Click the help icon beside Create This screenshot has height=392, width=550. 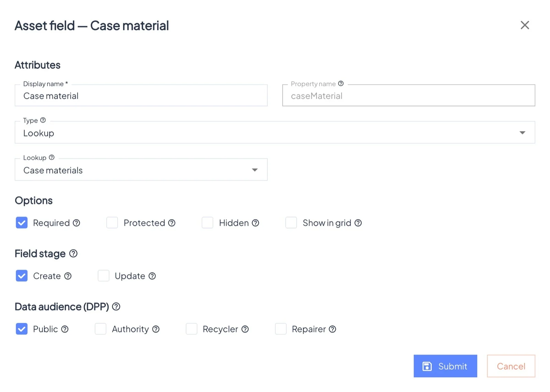[x=68, y=276]
